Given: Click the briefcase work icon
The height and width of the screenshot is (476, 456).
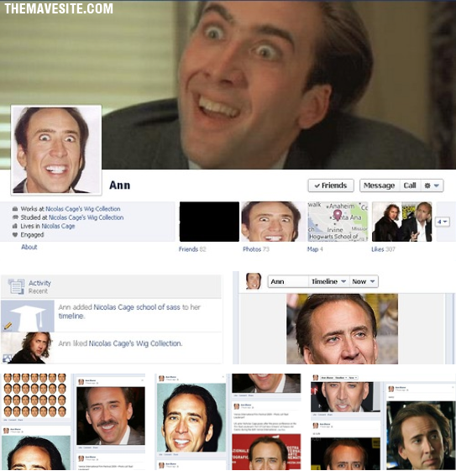Looking at the screenshot, I should coord(15,209).
